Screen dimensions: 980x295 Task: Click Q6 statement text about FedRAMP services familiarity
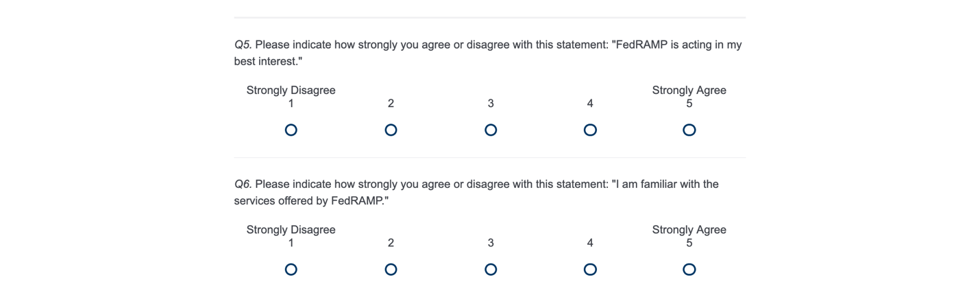476,185
